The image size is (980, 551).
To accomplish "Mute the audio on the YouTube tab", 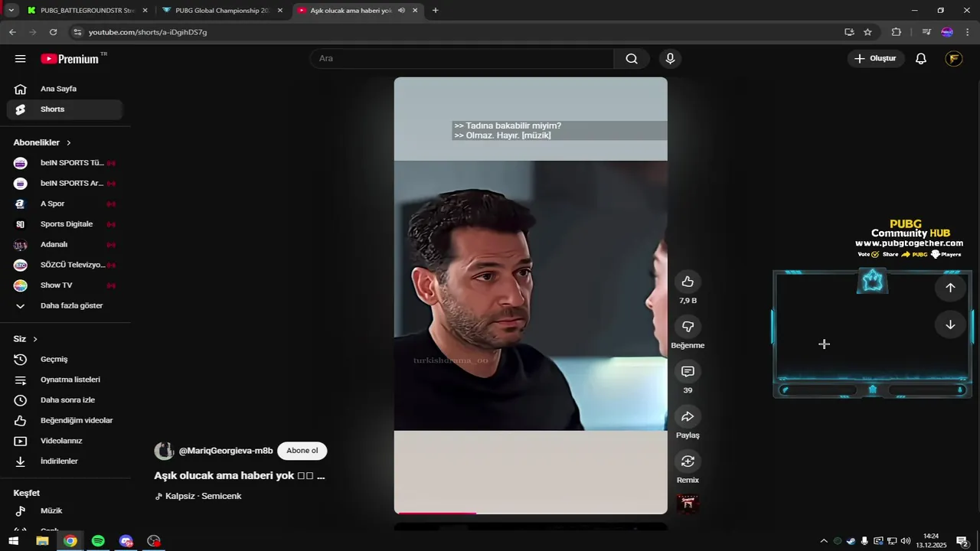I will 401,11.
